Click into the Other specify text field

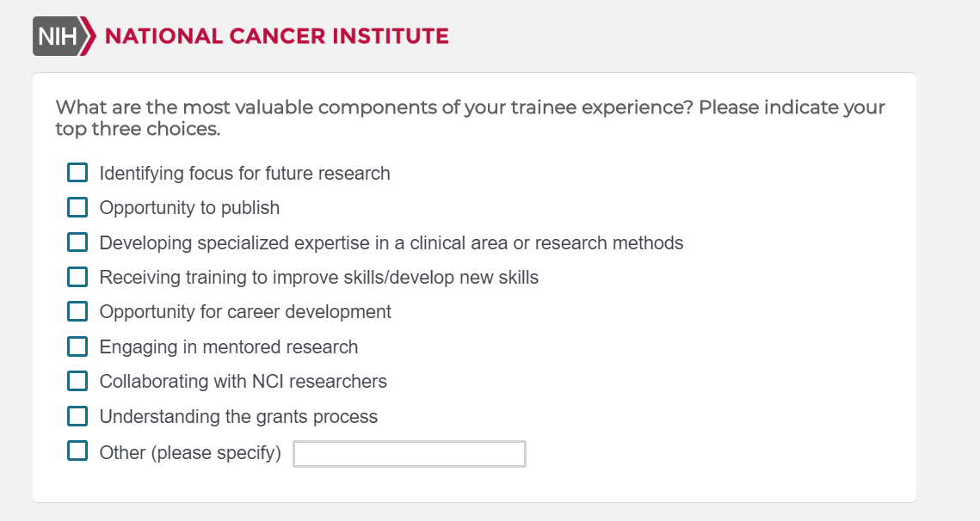[409, 454]
